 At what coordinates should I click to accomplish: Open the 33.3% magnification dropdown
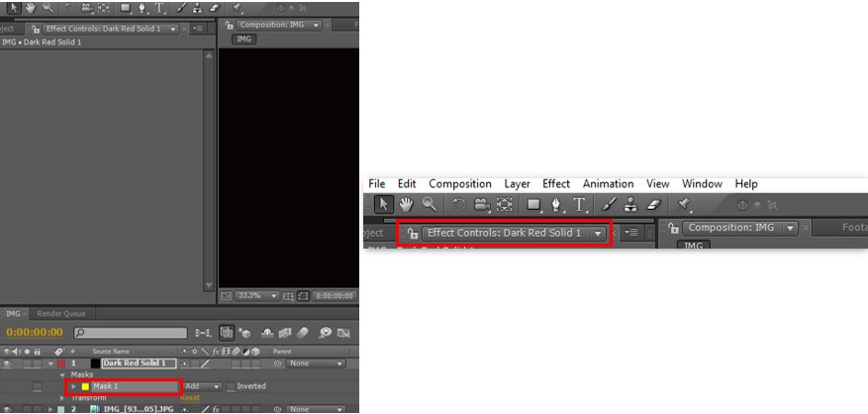pyautogui.click(x=257, y=296)
